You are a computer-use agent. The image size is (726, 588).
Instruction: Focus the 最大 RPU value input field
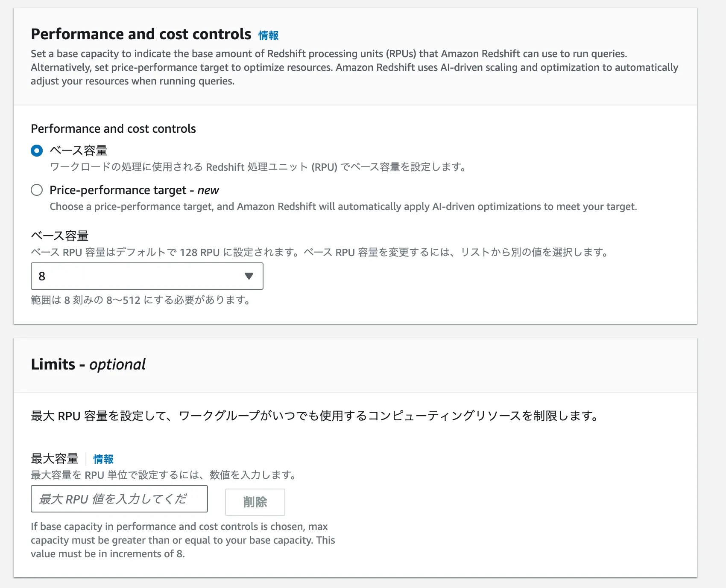[119, 499]
